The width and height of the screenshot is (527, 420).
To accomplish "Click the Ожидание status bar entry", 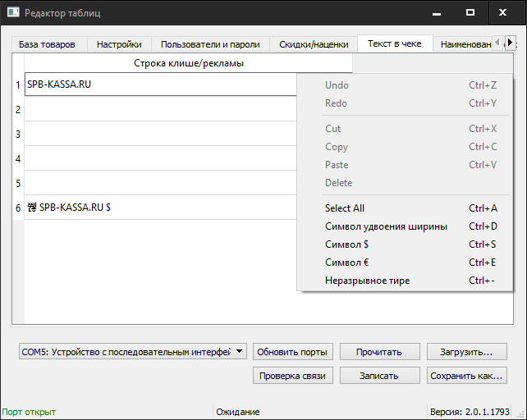I will 238,412.
